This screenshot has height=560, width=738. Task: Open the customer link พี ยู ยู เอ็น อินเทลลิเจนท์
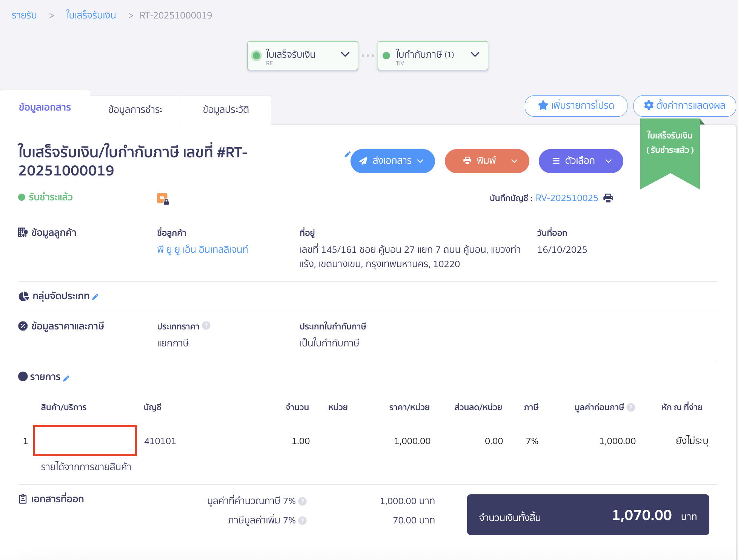click(x=203, y=249)
